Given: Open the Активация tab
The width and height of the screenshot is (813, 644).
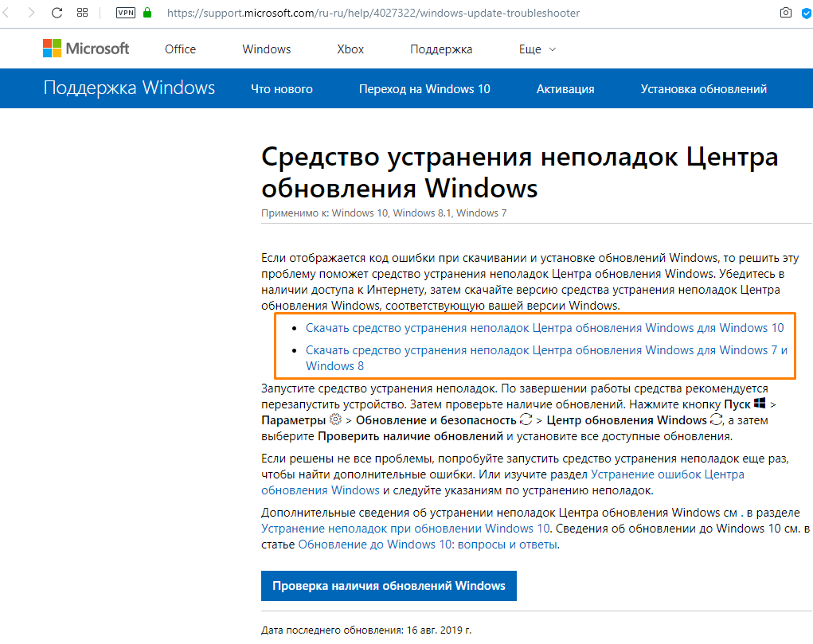Looking at the screenshot, I should 565,89.
